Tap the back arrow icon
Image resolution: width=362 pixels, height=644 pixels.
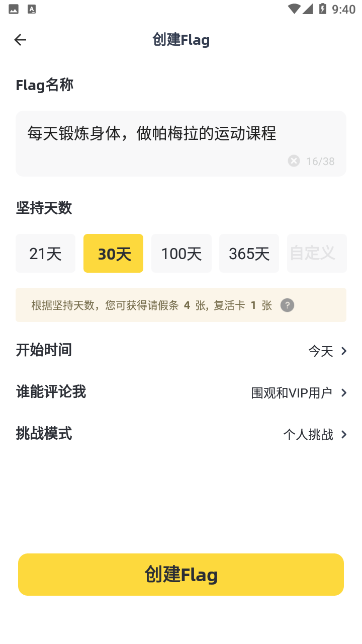[20, 40]
